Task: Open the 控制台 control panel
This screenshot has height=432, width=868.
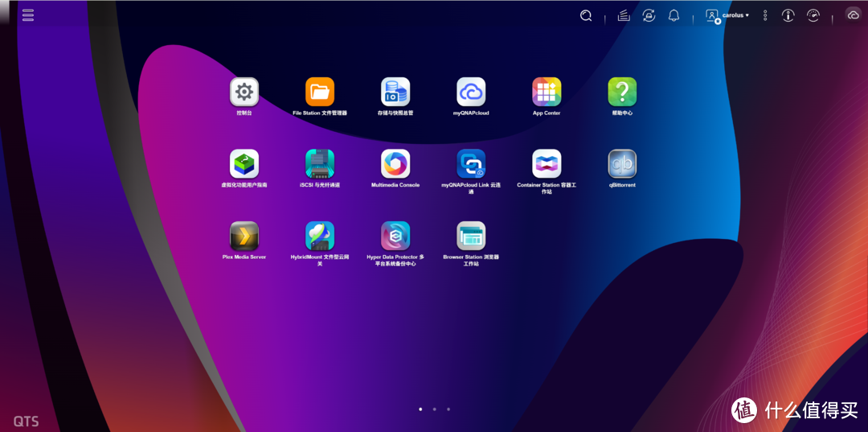Action: click(244, 93)
